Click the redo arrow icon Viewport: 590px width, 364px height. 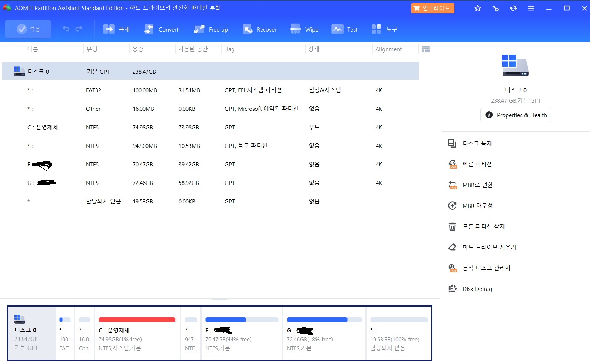pos(79,29)
